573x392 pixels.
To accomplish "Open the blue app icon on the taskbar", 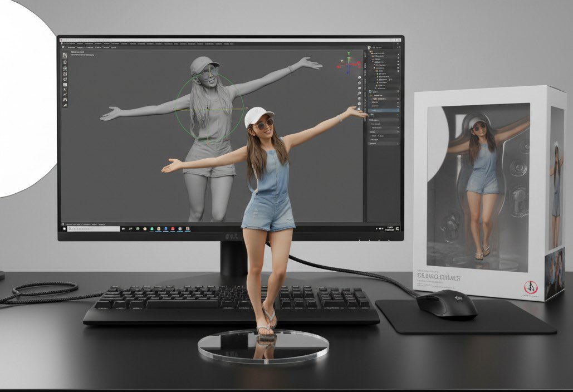I will [165, 229].
